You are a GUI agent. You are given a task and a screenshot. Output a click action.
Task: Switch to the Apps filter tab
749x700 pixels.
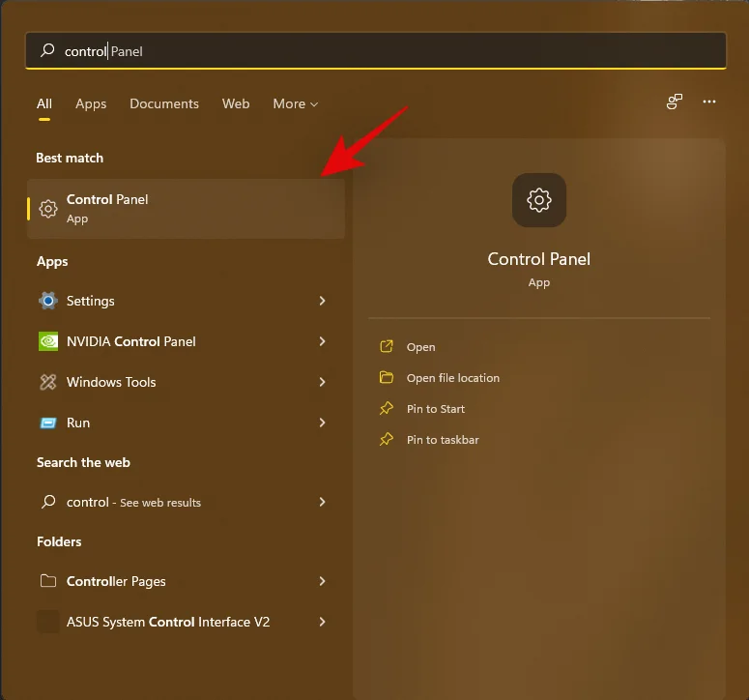91,103
